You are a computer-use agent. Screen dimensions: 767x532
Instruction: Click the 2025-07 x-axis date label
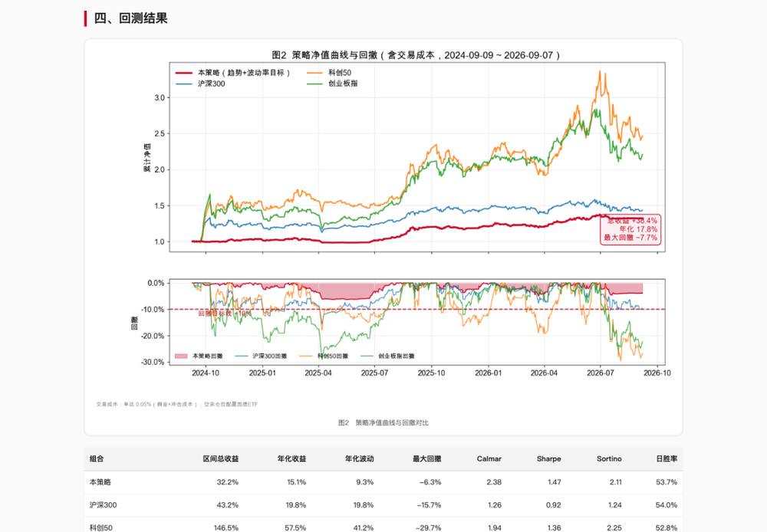pos(375,373)
